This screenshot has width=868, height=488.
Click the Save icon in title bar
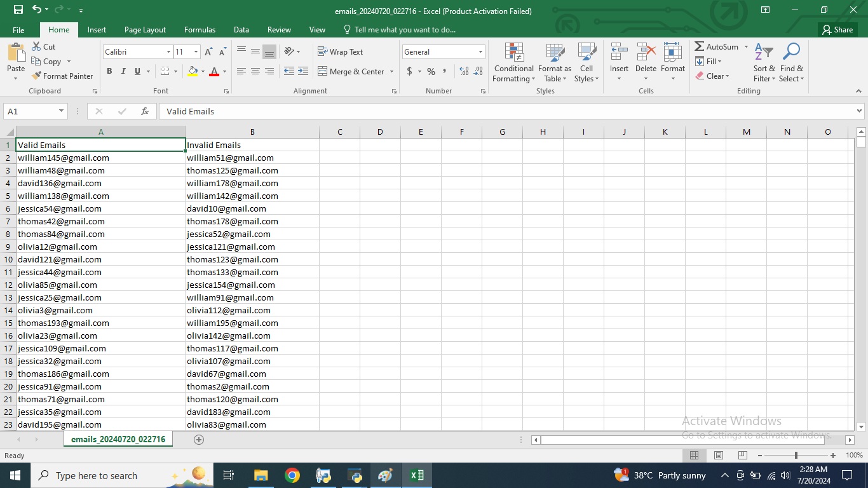click(x=18, y=10)
